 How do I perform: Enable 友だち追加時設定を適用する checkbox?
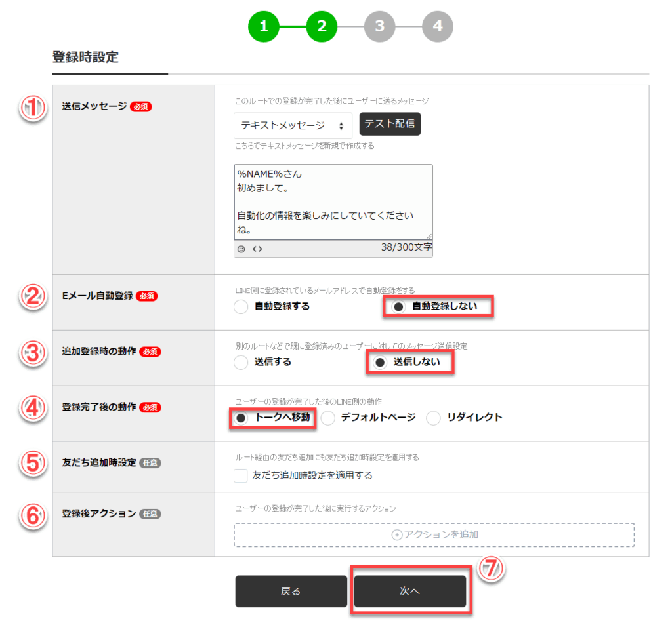241,475
